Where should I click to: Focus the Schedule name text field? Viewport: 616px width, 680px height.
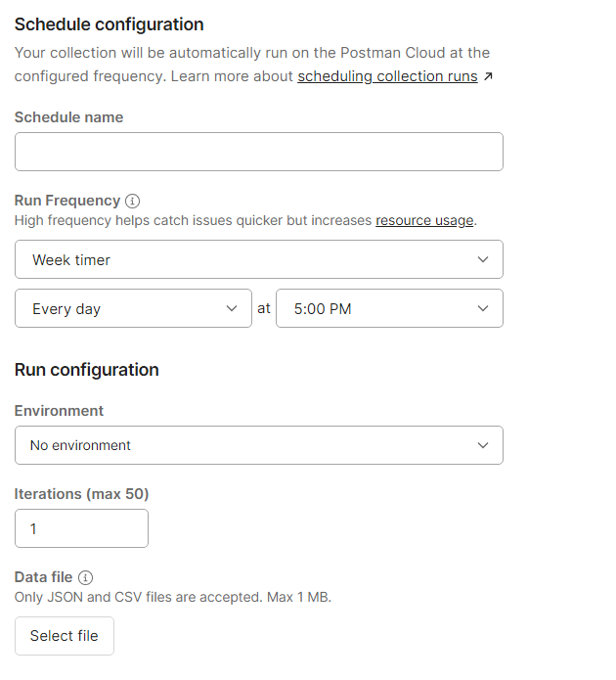[x=259, y=152]
